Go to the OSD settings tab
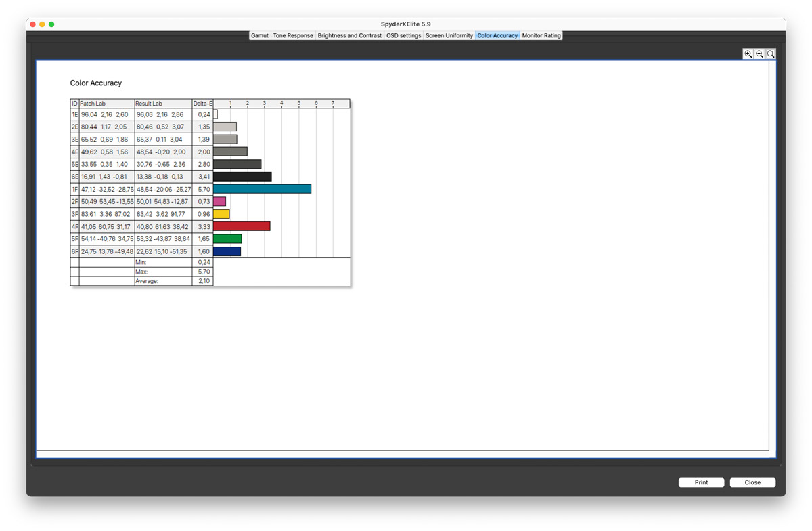This screenshot has height=531, width=812. (x=403, y=35)
